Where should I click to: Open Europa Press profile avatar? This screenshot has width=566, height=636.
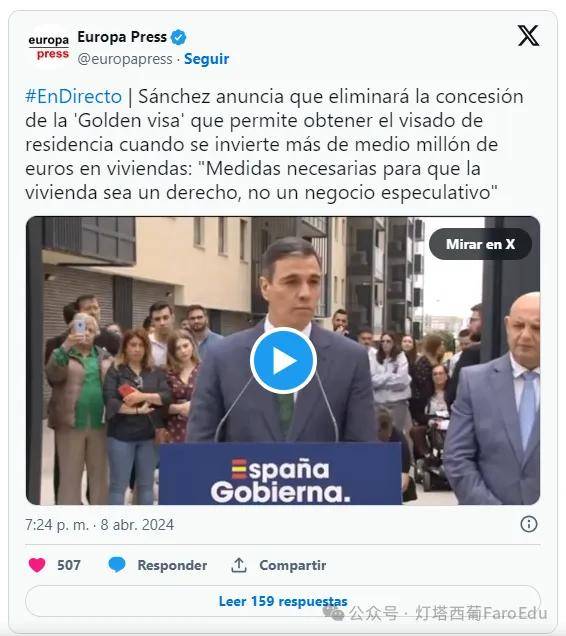click(48, 47)
